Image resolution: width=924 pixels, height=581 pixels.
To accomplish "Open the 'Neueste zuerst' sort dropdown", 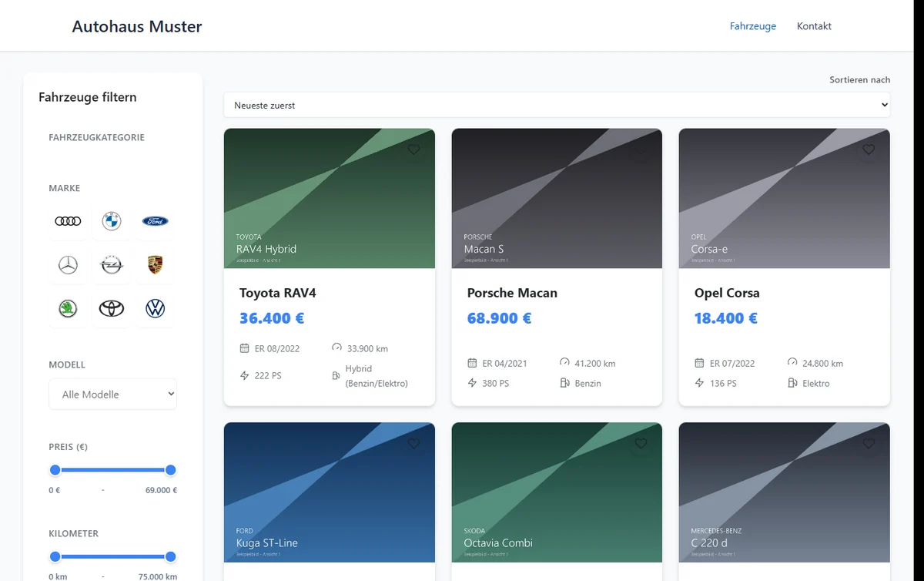I will (x=557, y=105).
